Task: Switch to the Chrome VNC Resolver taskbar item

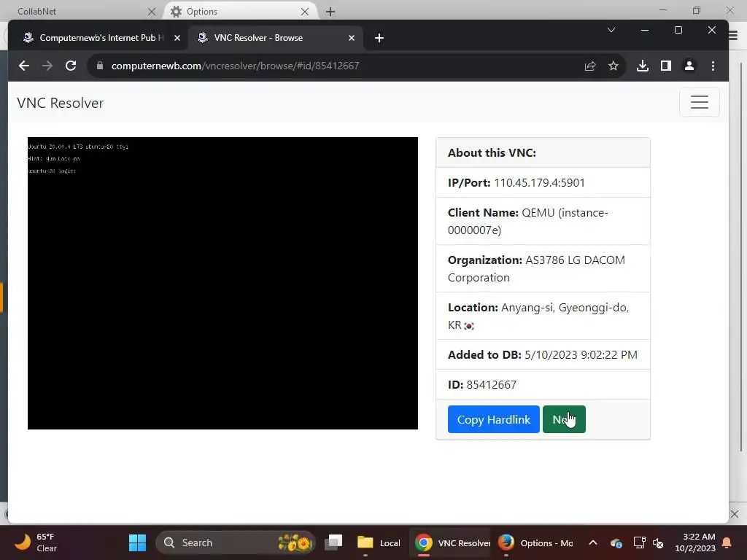Action: click(x=452, y=542)
